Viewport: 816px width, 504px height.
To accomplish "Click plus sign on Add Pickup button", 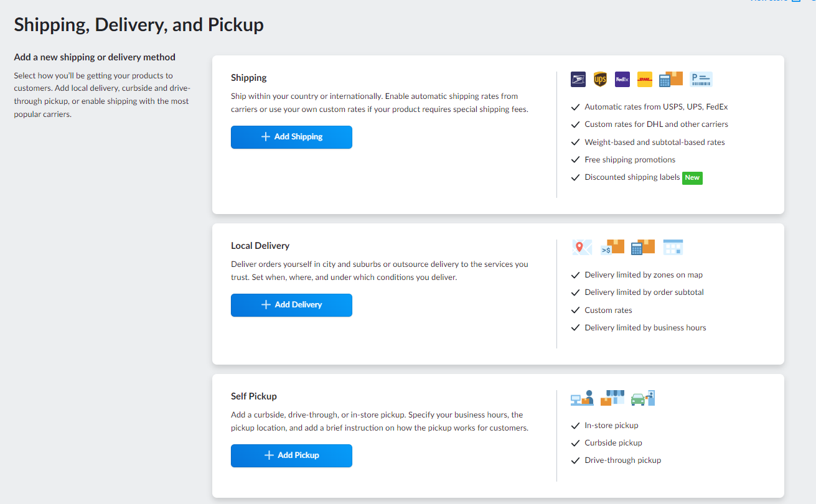I will click(269, 455).
